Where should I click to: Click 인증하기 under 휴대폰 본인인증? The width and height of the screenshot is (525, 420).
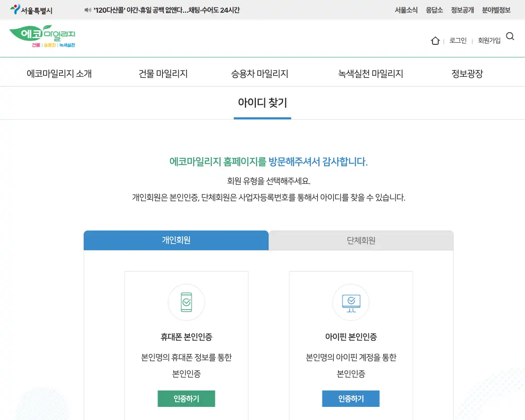[186, 399]
